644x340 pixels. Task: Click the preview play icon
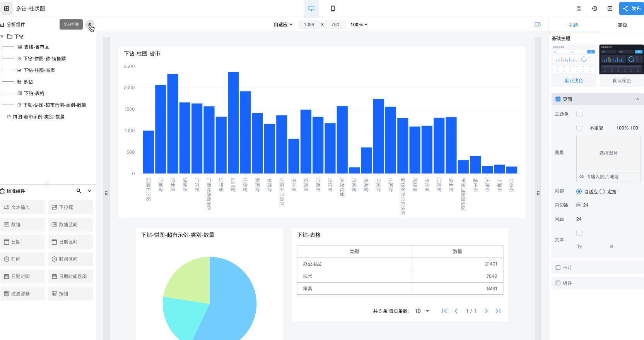(610, 9)
